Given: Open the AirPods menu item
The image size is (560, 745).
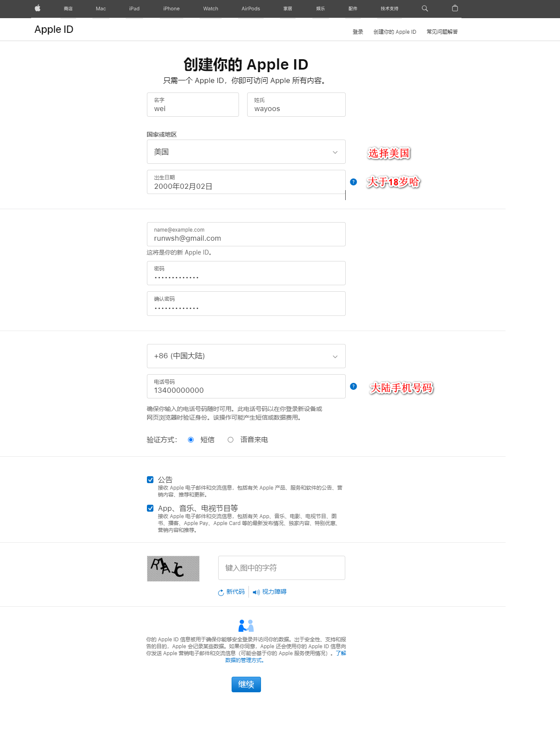Looking at the screenshot, I should click(251, 9).
